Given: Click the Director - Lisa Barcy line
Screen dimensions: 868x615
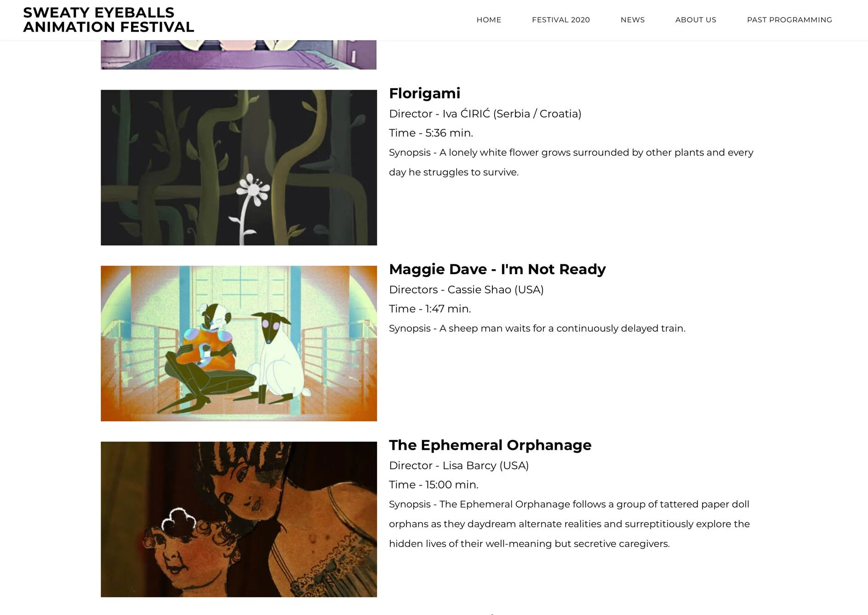Looking at the screenshot, I should 459,466.
